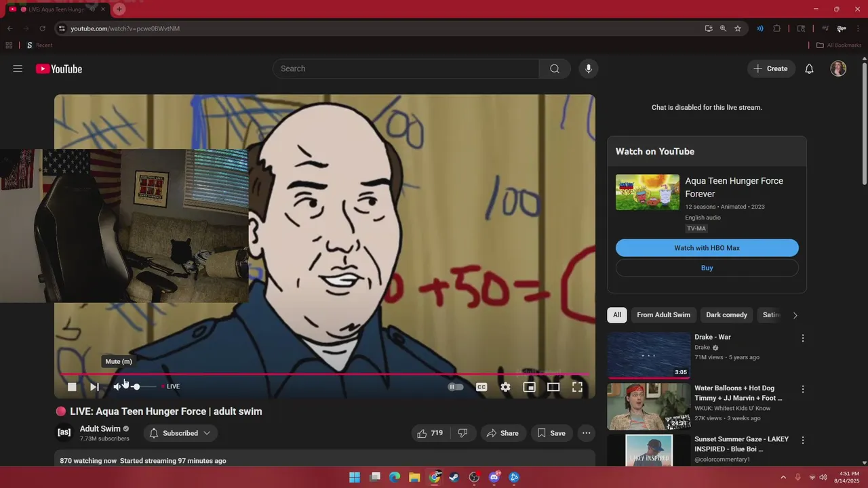Toggle closed captions (CC)
868x488 pixels.
[x=481, y=387]
